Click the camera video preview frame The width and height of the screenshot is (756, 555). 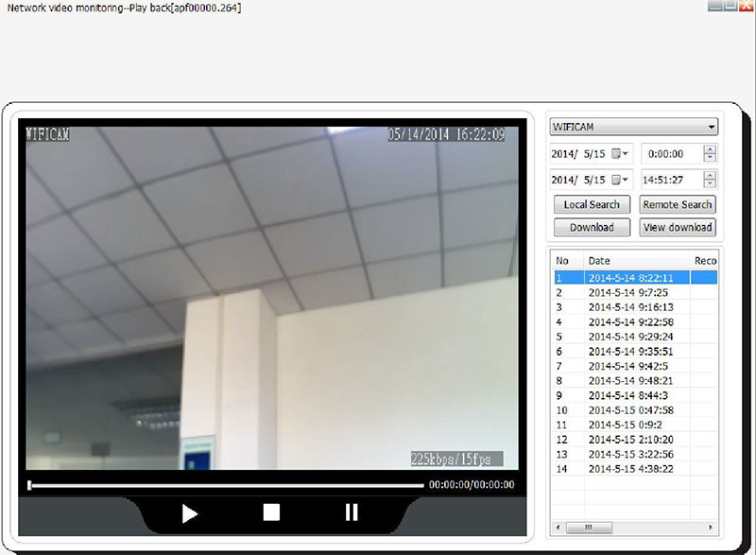click(x=272, y=298)
